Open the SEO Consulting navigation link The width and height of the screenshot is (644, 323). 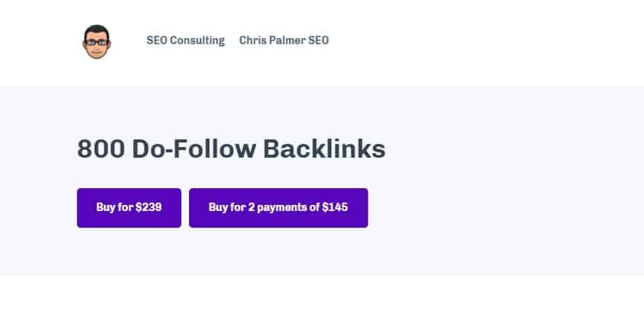tap(186, 40)
